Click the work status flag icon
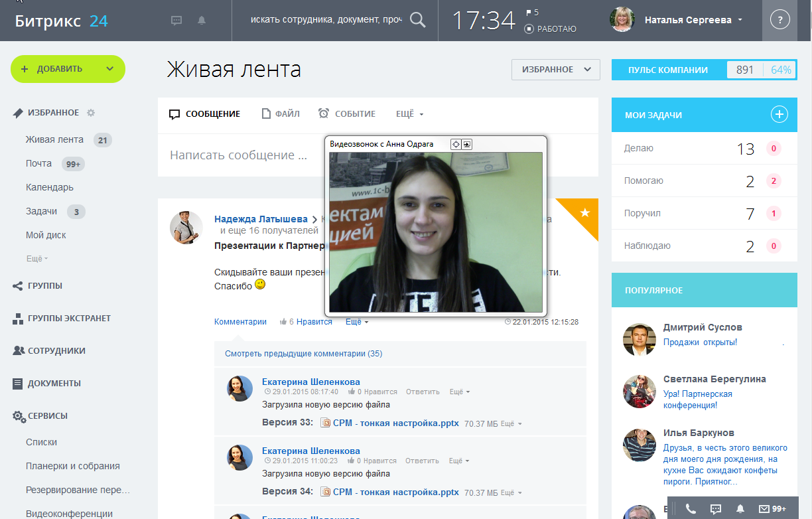The width and height of the screenshot is (812, 519). [x=528, y=13]
